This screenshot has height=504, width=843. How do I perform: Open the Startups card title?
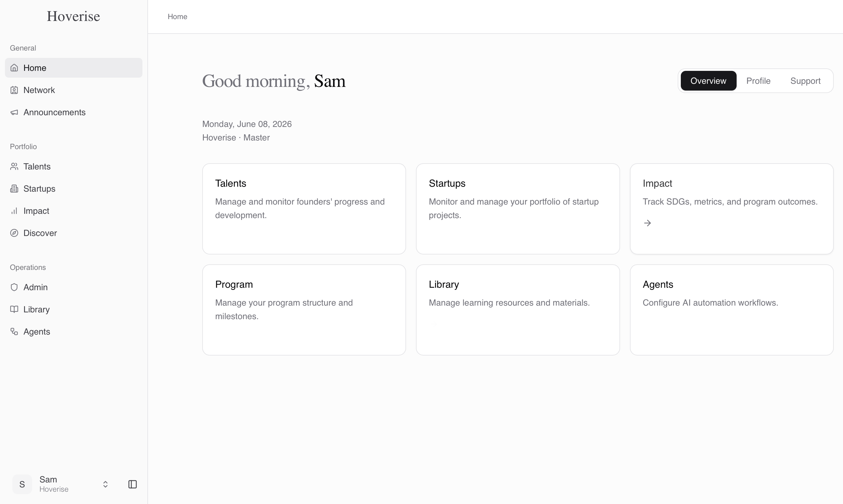[447, 183]
